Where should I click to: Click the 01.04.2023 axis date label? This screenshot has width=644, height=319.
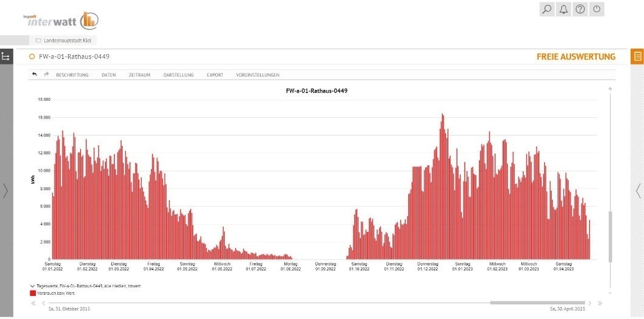point(564,269)
